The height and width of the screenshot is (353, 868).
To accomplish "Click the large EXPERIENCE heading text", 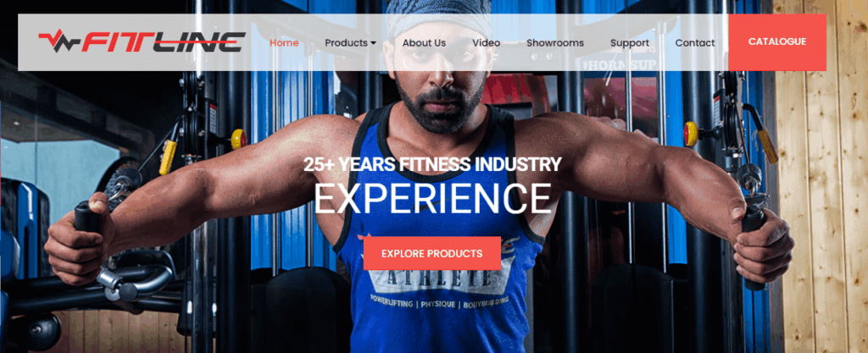I will click(x=433, y=199).
